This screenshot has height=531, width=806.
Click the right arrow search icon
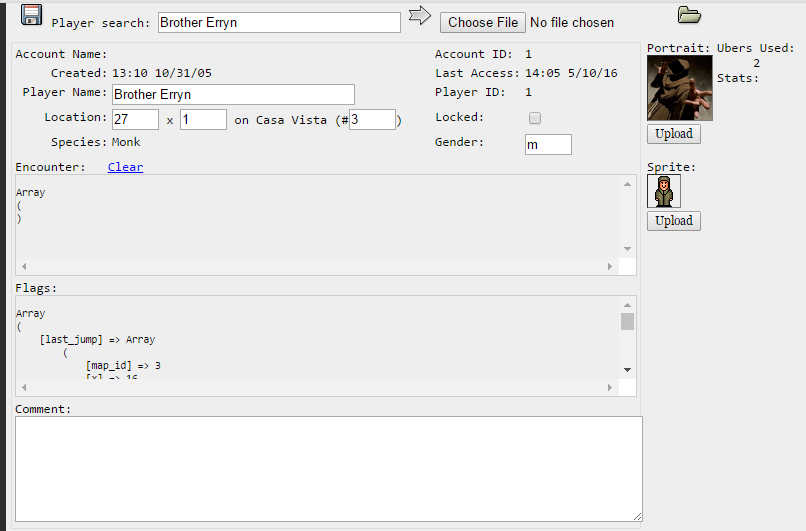[x=420, y=16]
